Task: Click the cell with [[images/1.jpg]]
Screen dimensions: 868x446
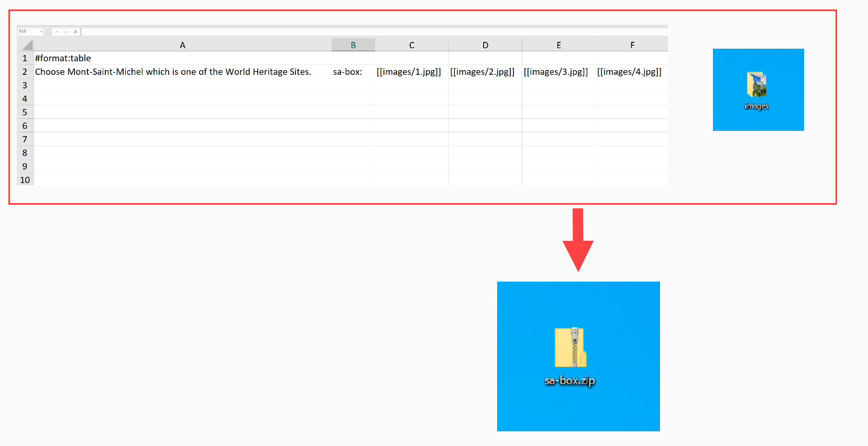Action: coord(412,72)
